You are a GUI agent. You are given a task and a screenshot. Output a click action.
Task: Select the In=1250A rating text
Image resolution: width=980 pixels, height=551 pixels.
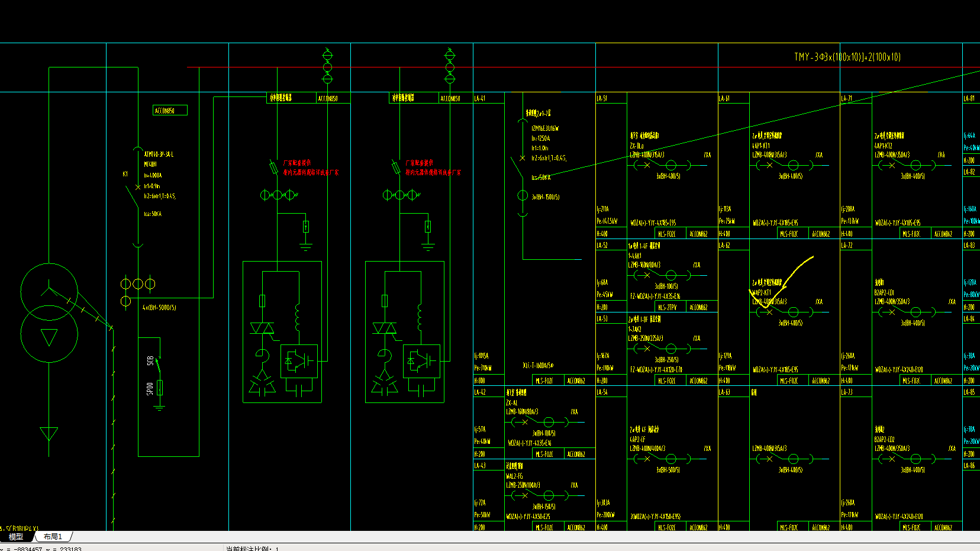[540, 138]
